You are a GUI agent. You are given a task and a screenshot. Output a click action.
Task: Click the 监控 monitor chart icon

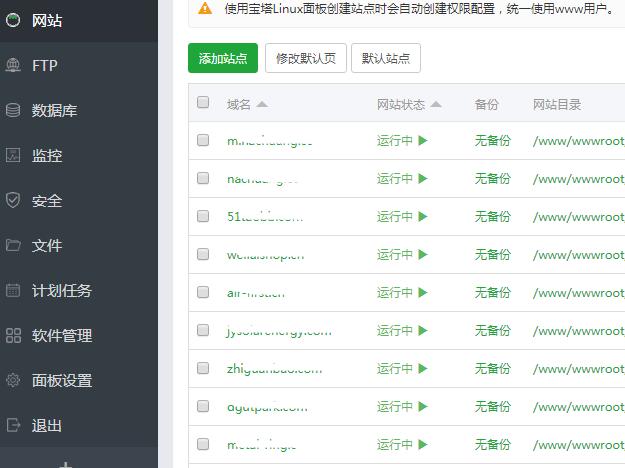[x=13, y=156]
